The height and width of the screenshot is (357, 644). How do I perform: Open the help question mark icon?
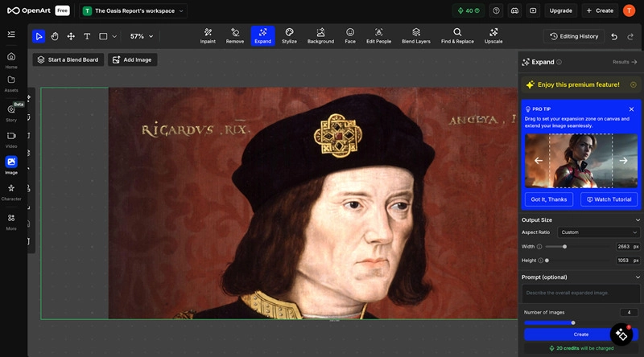click(x=496, y=10)
